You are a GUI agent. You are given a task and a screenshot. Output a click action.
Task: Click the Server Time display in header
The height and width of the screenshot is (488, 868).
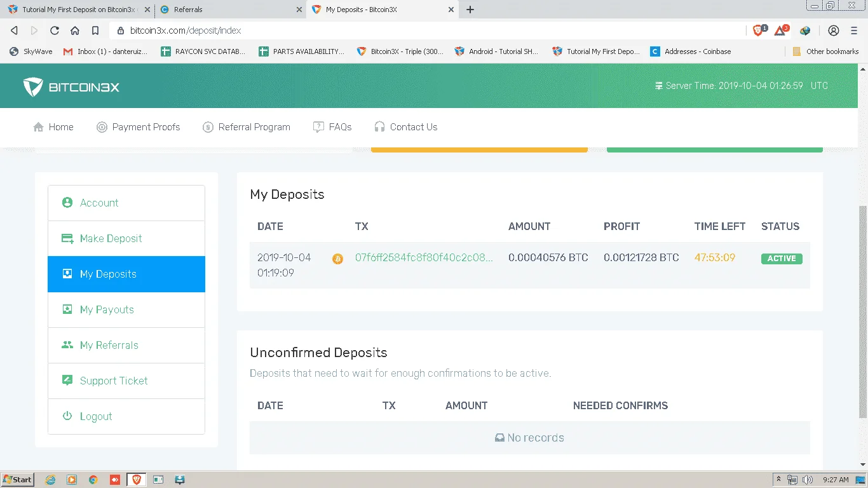(x=742, y=86)
